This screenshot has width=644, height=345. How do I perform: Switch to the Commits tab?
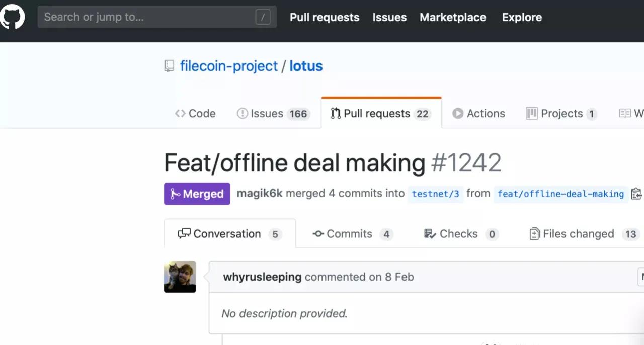click(x=349, y=234)
